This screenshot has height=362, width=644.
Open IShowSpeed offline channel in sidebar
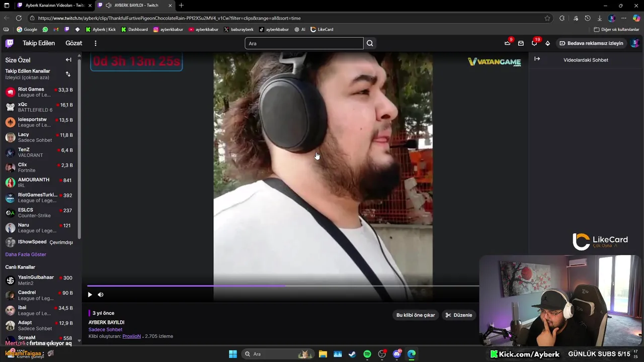pos(39,242)
